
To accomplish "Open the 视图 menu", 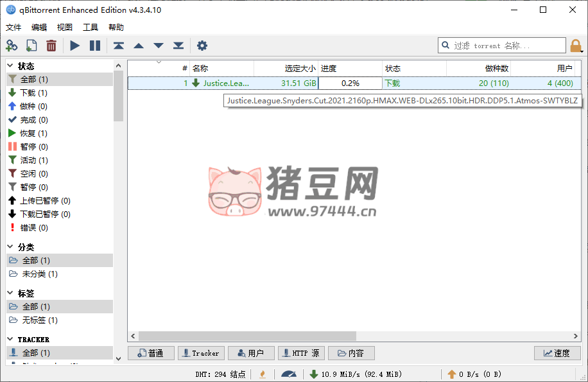I will (x=65, y=28).
